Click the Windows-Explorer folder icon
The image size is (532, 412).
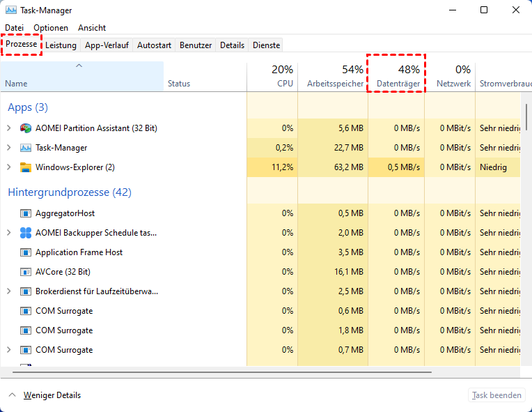click(x=26, y=167)
